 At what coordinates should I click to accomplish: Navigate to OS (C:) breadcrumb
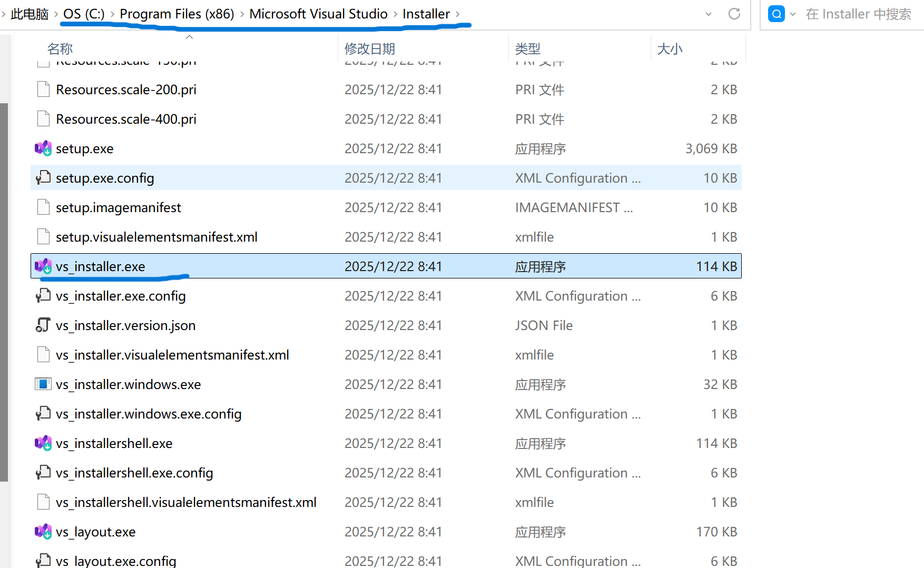(84, 14)
